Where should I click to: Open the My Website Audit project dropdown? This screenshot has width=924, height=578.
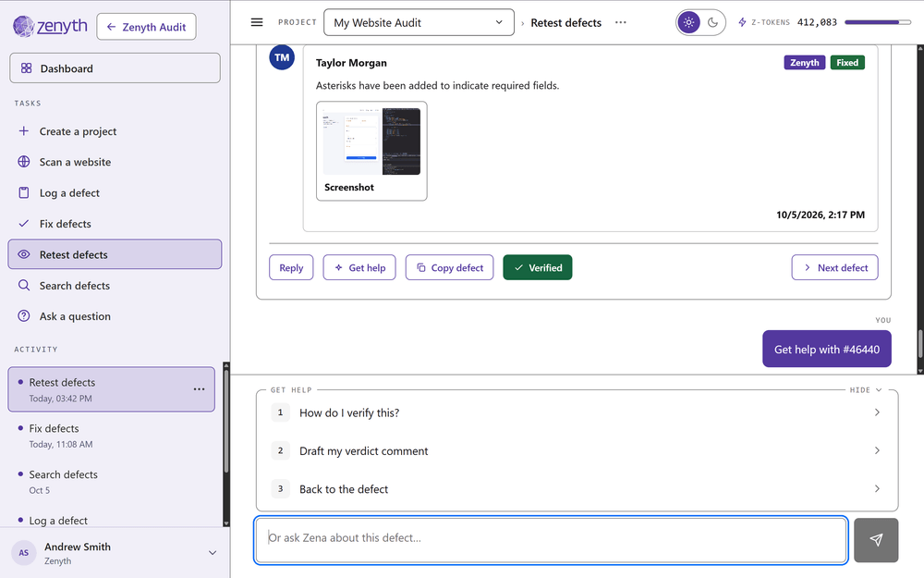[419, 22]
